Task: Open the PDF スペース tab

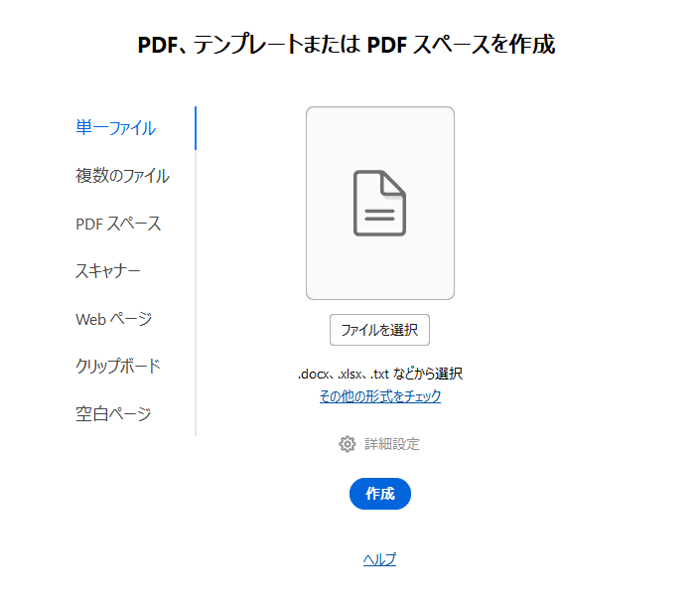Action: coord(118,224)
